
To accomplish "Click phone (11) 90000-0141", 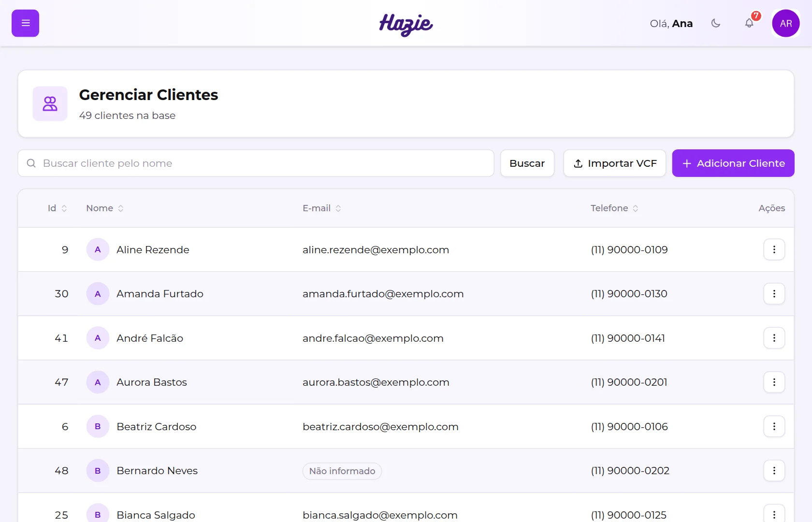I will tap(628, 338).
